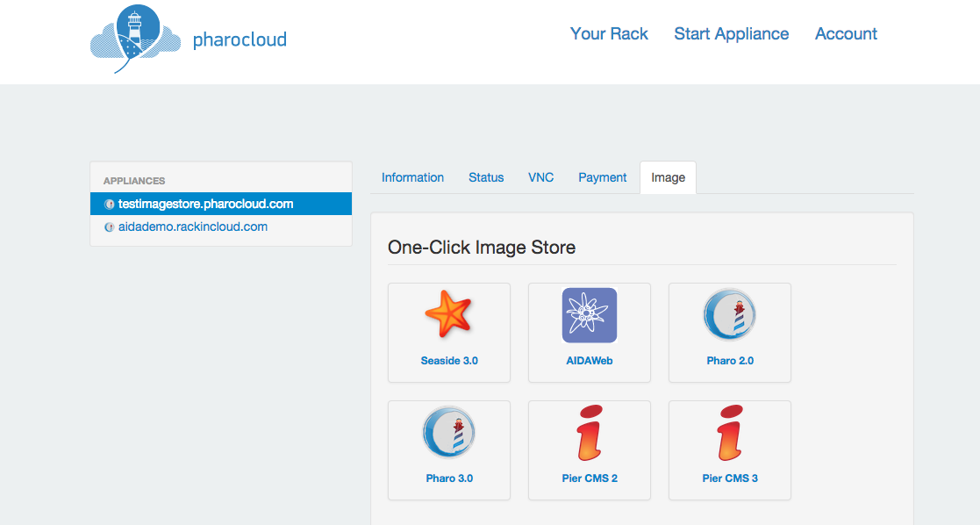Viewport: 980px width, 525px height.
Task: Open Your Rack navigation link
Action: (x=609, y=33)
